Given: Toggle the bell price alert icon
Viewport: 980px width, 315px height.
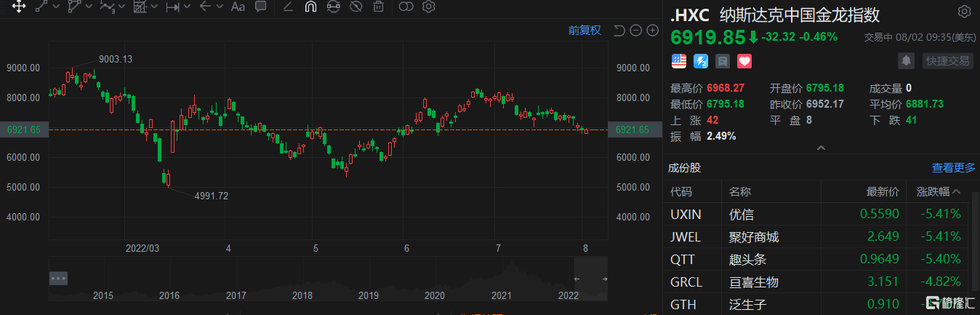Looking at the screenshot, I should [907, 60].
